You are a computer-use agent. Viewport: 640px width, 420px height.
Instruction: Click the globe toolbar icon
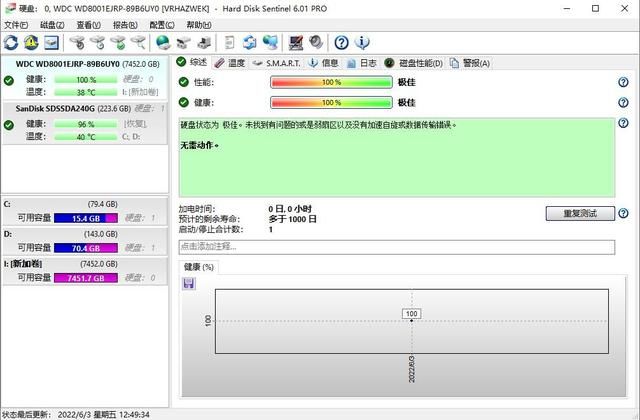tap(163, 42)
